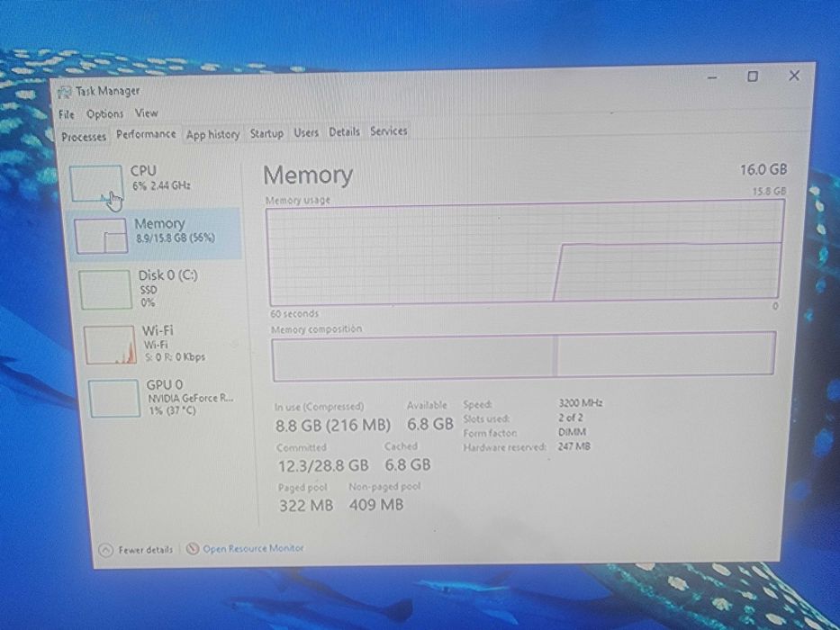The image size is (840, 630).
Task: Click the '16.0 GB' total memory text
Action: pyautogui.click(x=763, y=170)
